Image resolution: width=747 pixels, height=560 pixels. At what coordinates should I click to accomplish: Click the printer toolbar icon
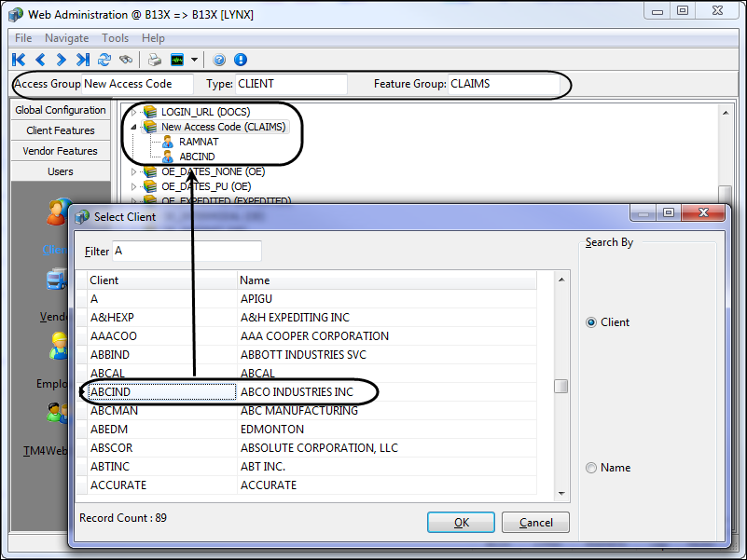155,60
